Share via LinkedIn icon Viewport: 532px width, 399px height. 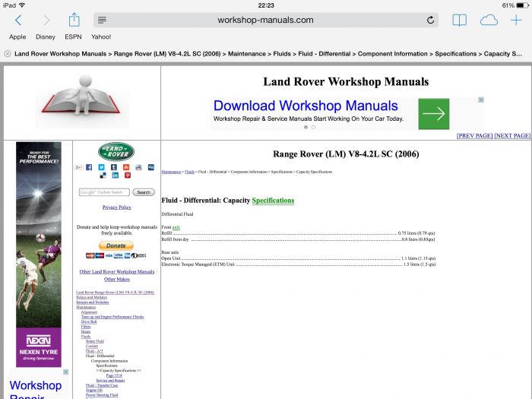[116, 175]
